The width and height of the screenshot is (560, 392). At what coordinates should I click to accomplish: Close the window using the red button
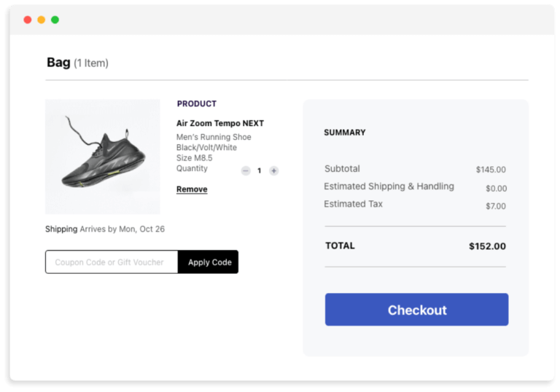tap(28, 20)
